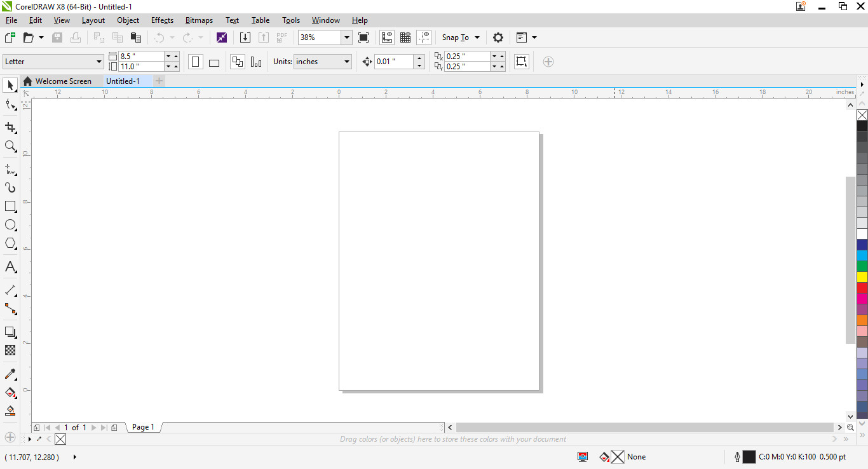Screen dimensions: 868x469
Task: Open the Units inches dropdown
Action: click(x=347, y=62)
